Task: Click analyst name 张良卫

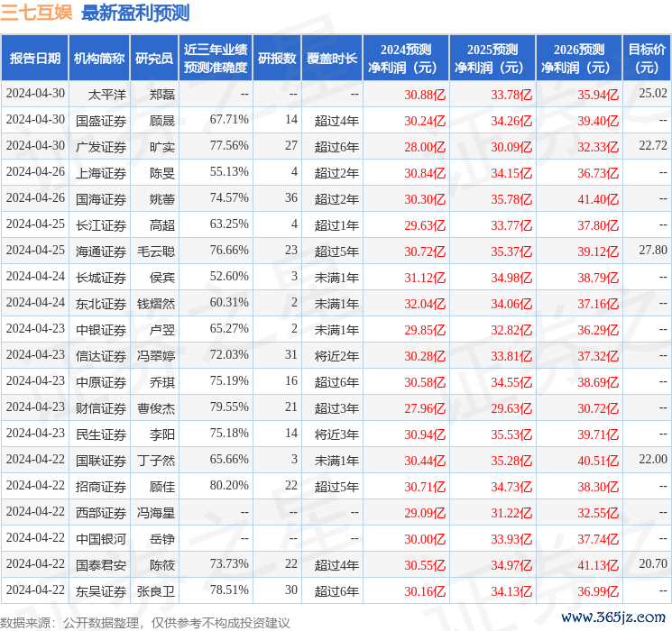Action: click(156, 591)
